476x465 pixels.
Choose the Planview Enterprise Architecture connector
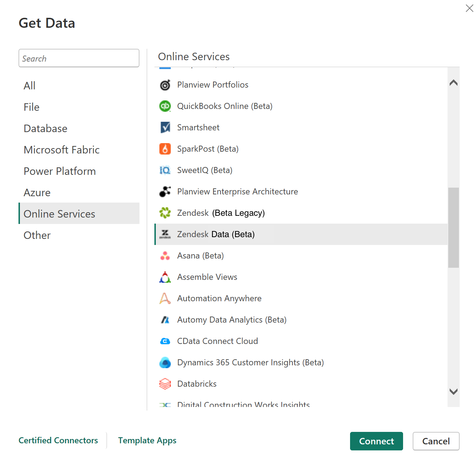click(237, 192)
